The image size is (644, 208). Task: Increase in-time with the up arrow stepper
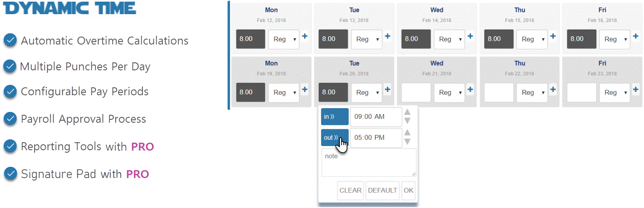(408, 112)
